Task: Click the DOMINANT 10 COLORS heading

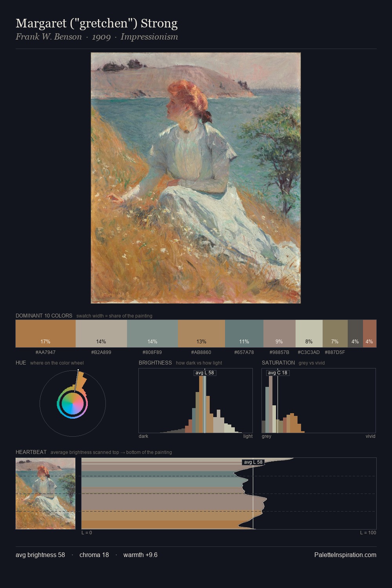Action: click(44, 316)
